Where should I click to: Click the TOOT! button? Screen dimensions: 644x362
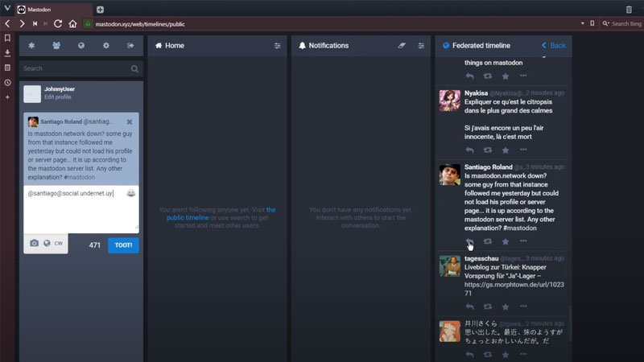point(123,245)
